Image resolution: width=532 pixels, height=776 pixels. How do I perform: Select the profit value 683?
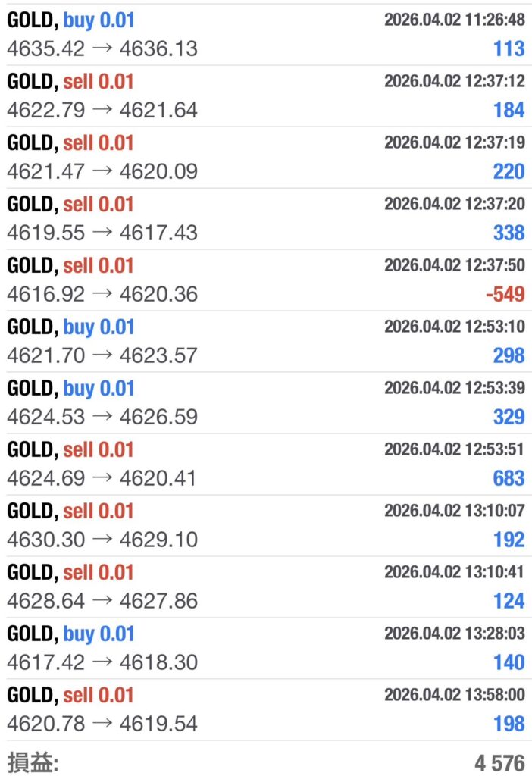point(509,479)
